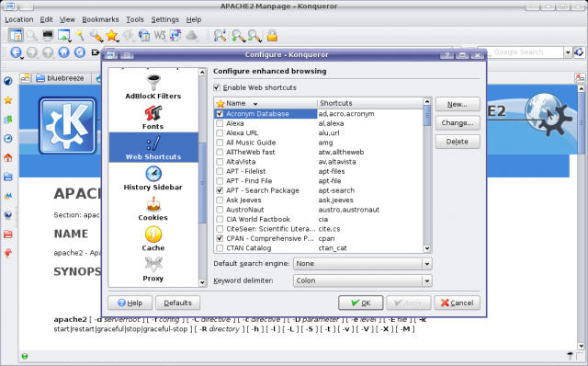Click the padlock security icon in toolbar

coord(272,36)
